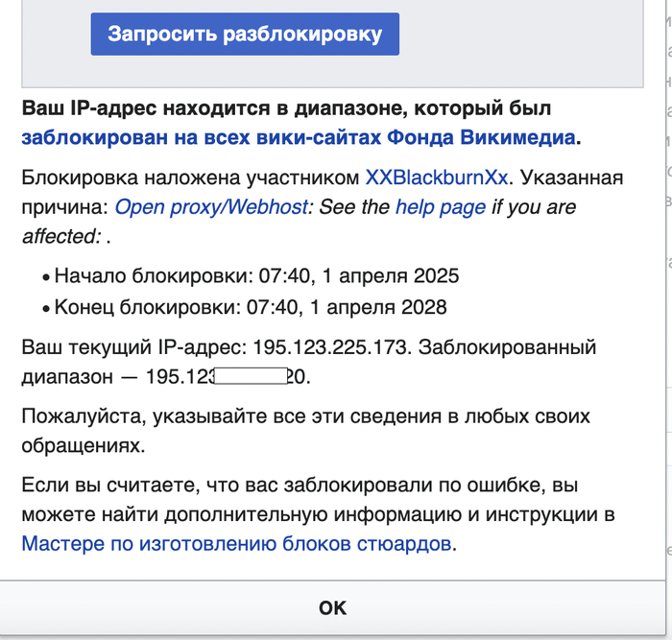
Task: Open the "help page" link
Action: click(x=440, y=207)
